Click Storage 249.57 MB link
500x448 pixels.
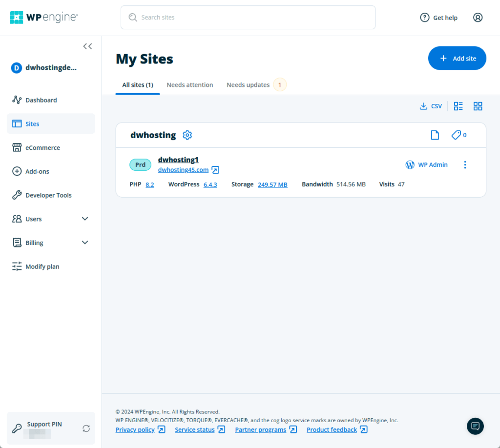click(272, 184)
